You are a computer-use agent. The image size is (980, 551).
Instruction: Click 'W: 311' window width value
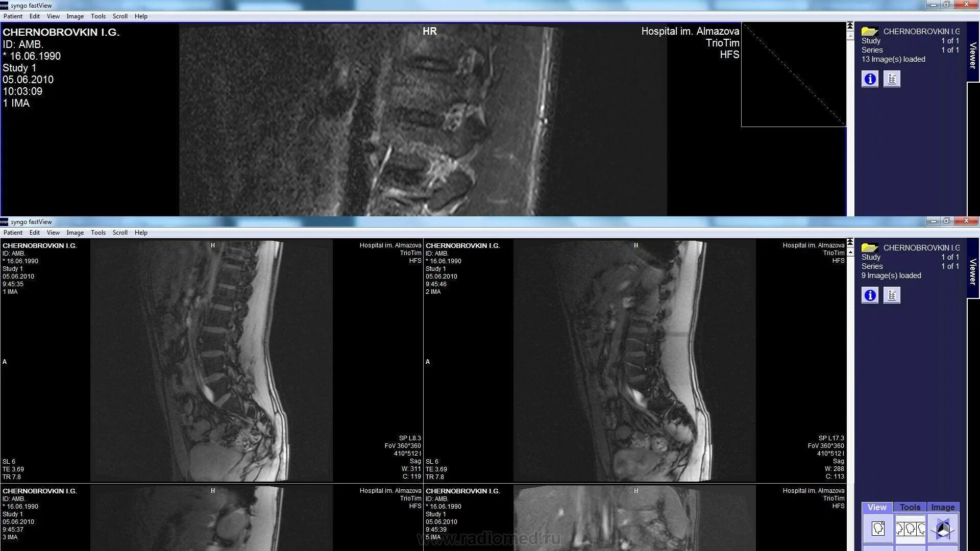pyautogui.click(x=411, y=469)
